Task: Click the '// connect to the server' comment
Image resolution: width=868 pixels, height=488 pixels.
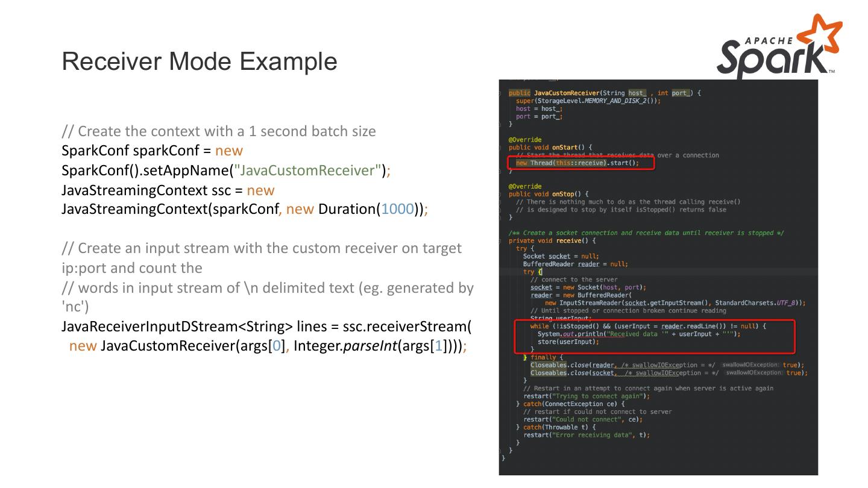Action: point(574,280)
